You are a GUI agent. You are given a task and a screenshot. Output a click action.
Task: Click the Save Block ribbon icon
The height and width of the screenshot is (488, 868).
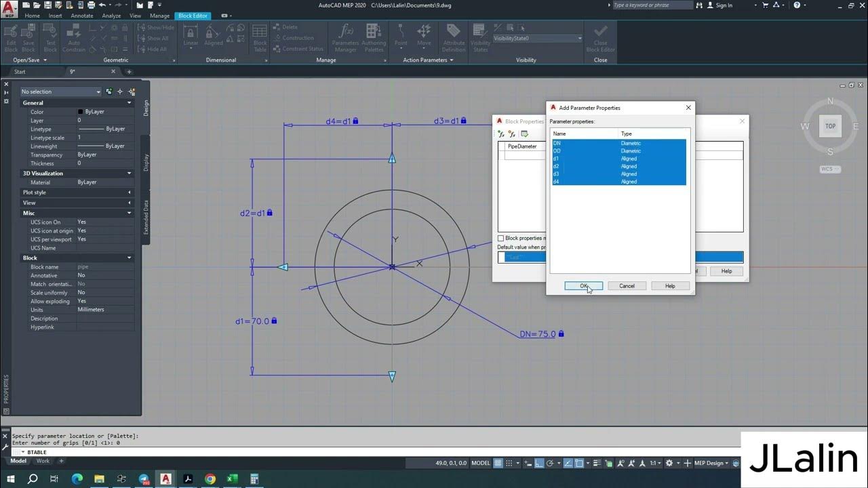point(28,38)
